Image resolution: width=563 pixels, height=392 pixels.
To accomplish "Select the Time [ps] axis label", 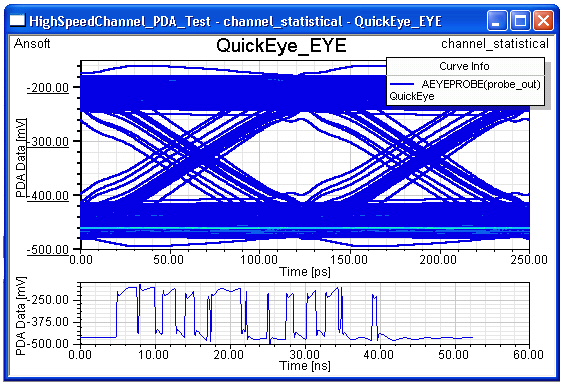I will [x=305, y=272].
